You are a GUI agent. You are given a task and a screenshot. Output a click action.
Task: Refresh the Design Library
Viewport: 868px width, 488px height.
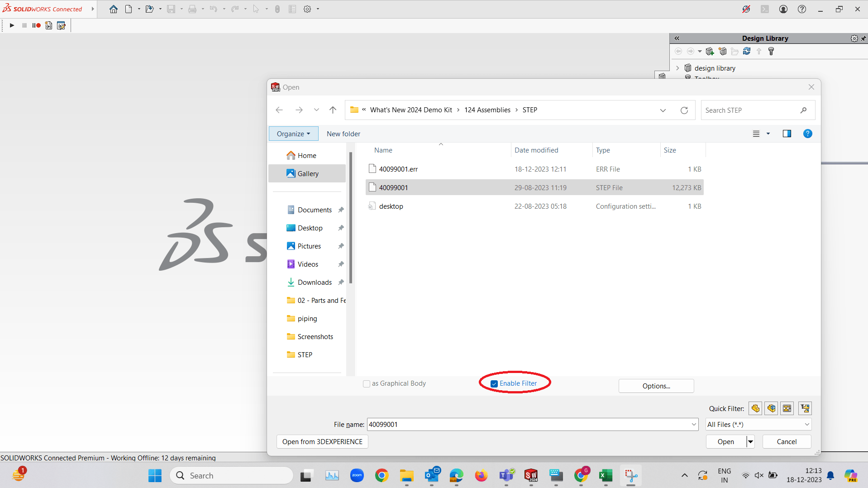(x=747, y=51)
